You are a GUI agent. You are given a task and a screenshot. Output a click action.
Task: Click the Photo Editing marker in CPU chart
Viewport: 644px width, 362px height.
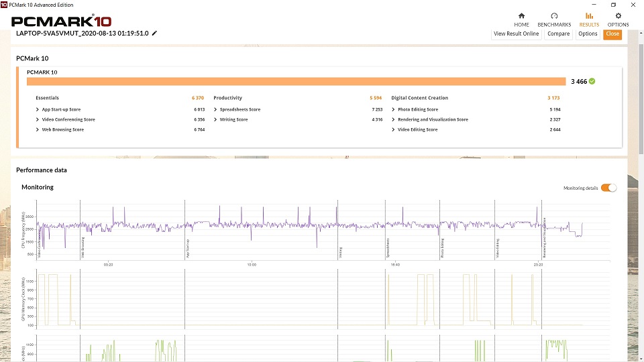click(x=442, y=248)
